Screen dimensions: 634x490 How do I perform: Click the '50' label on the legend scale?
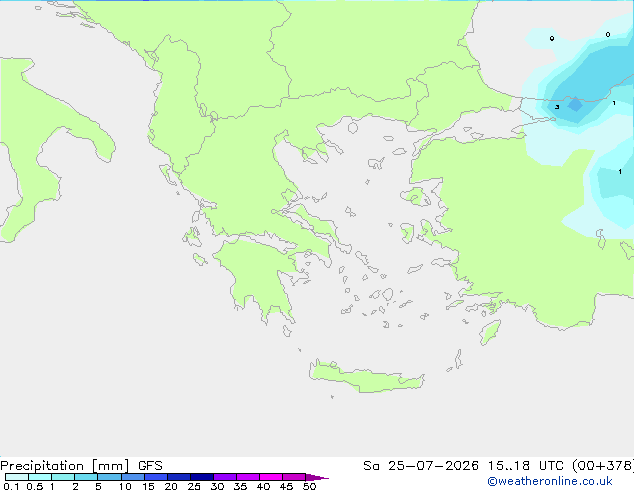[x=309, y=486]
